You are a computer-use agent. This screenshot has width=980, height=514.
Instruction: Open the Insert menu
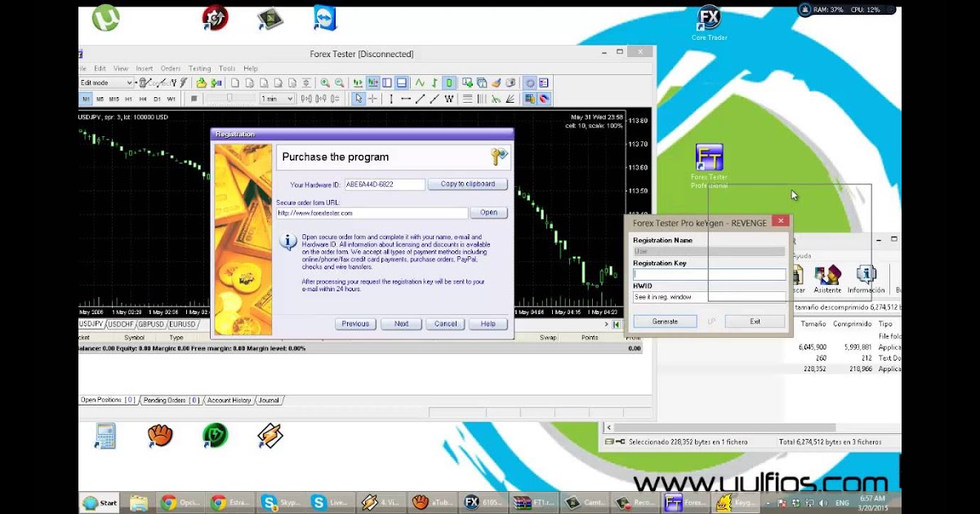click(145, 69)
